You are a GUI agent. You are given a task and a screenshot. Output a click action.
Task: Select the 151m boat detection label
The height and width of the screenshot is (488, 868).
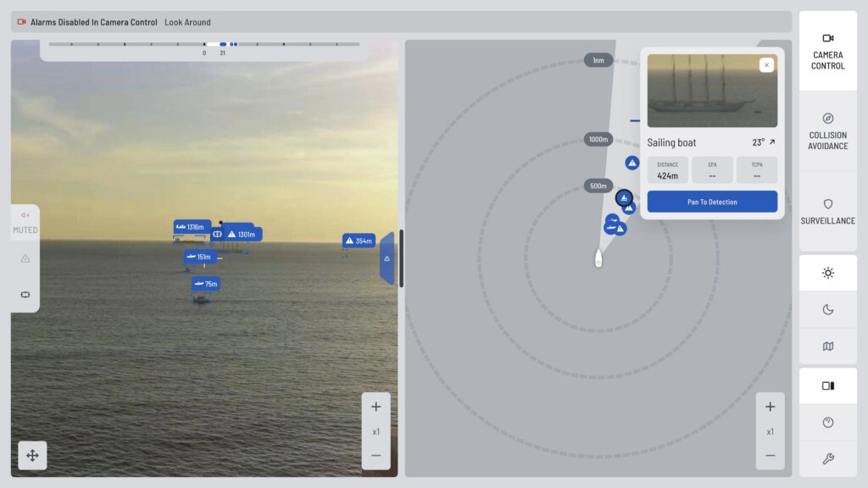click(200, 257)
